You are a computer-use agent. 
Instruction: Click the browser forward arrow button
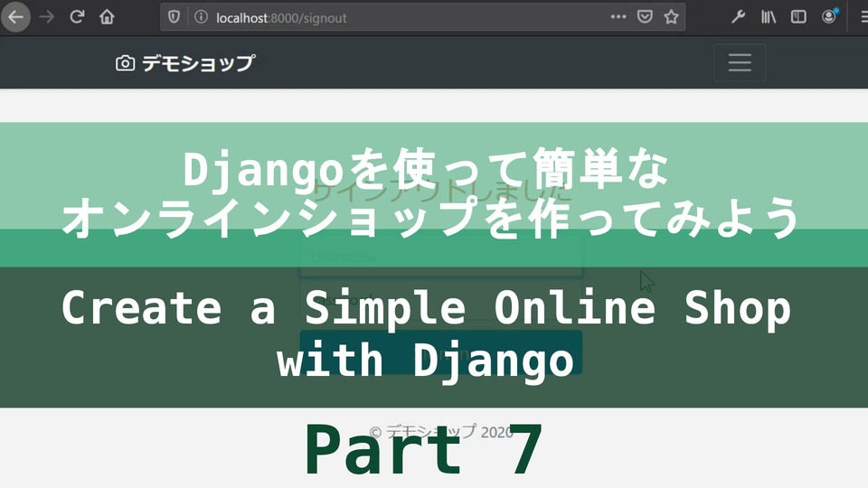coord(46,17)
